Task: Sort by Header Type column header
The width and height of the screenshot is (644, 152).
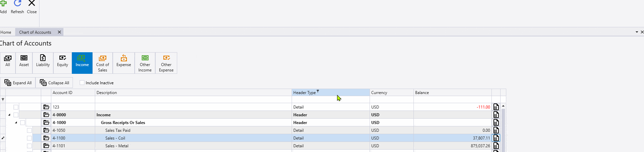Action: [x=331, y=93]
